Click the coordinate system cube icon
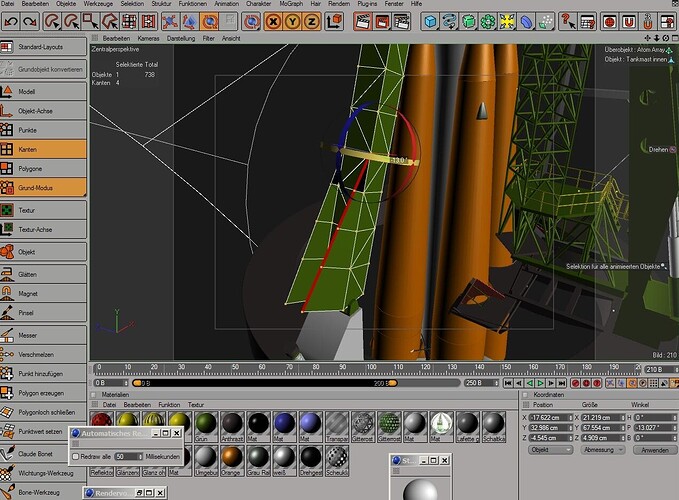Screen dimensions: 679x500 334,21
